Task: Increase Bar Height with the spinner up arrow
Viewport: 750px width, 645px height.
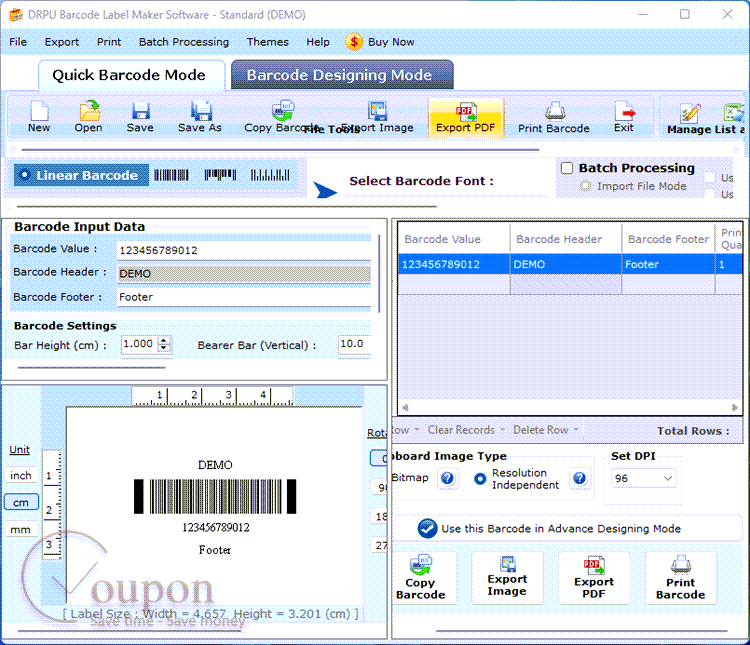Action: [164, 340]
